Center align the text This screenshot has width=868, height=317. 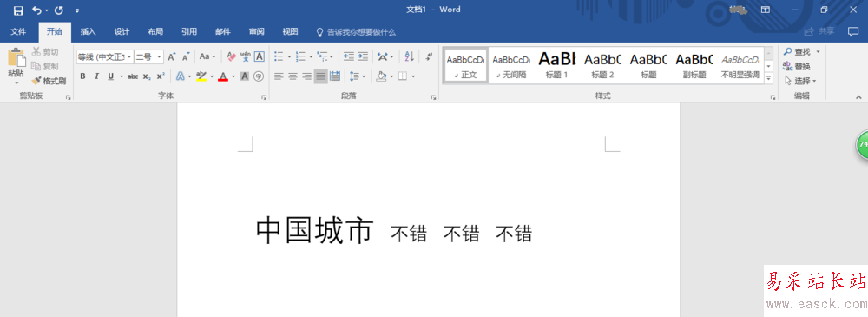[293, 76]
